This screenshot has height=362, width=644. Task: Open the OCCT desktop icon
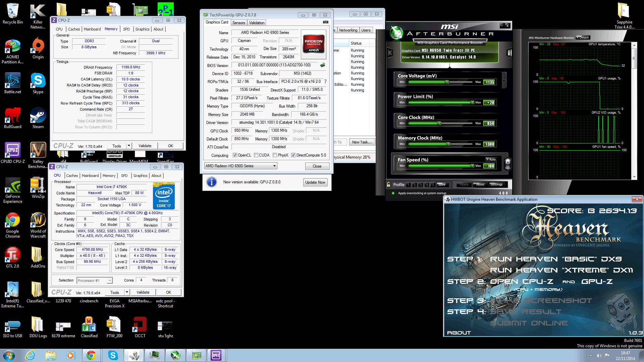pyautogui.click(x=140, y=327)
